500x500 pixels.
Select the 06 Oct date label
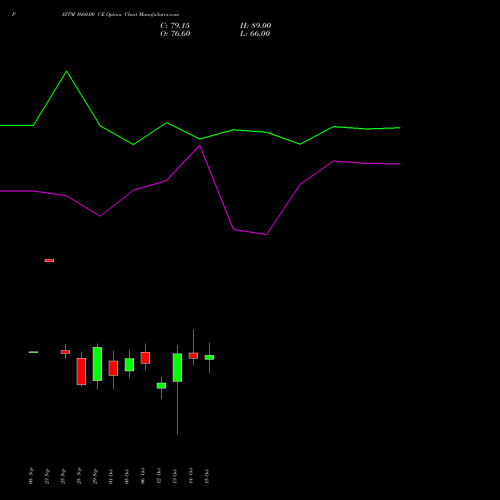point(143,476)
